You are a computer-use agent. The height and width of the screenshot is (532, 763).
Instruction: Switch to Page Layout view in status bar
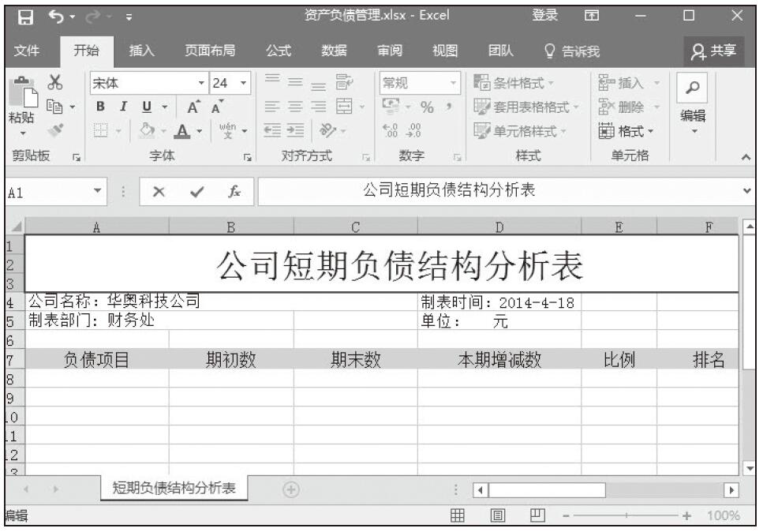point(499,516)
